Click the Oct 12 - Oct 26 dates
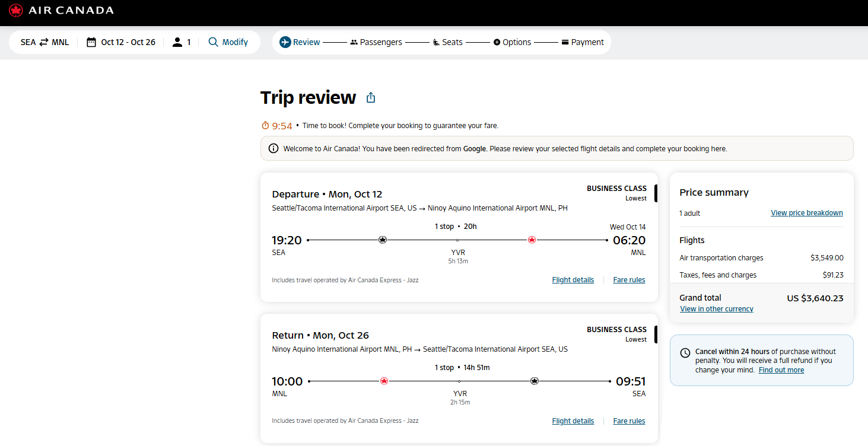Image resolution: width=868 pixels, height=446 pixels. coord(128,42)
